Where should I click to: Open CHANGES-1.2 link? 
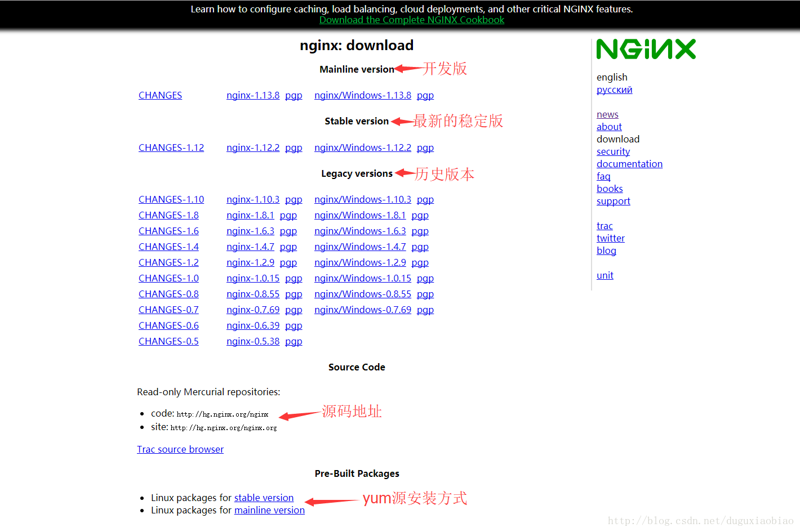coord(168,262)
